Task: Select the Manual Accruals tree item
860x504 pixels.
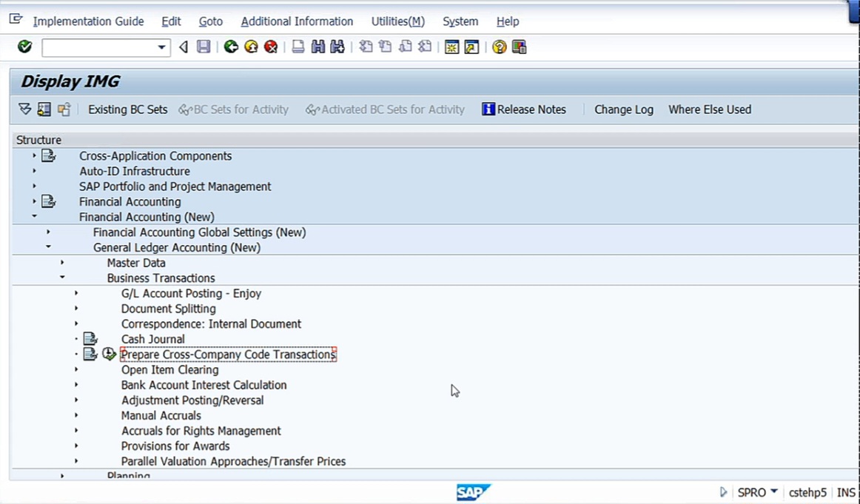Action: pos(161,415)
